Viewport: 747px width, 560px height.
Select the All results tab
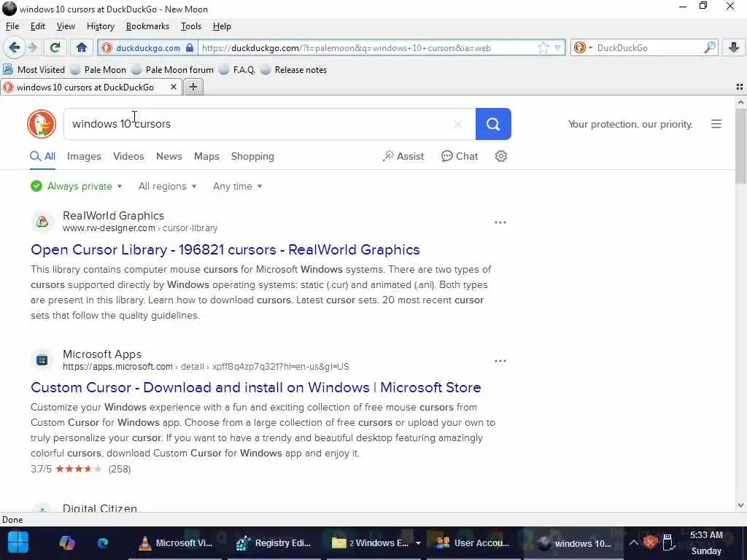(x=42, y=156)
